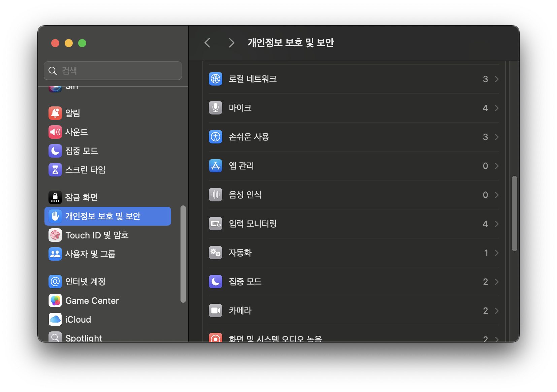This screenshot has width=557, height=392.
Task: Click the chevron on the 입력 모니터링 row
Action: pyautogui.click(x=497, y=224)
